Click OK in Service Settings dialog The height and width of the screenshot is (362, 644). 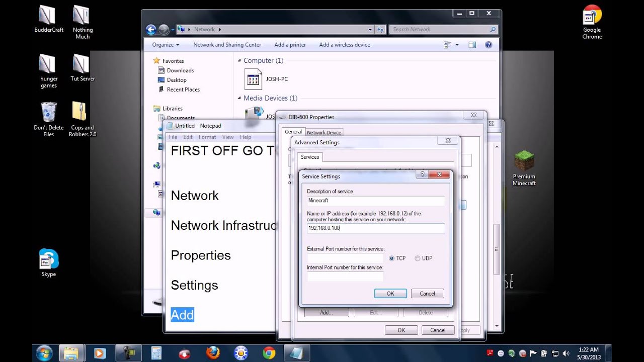[x=390, y=294]
